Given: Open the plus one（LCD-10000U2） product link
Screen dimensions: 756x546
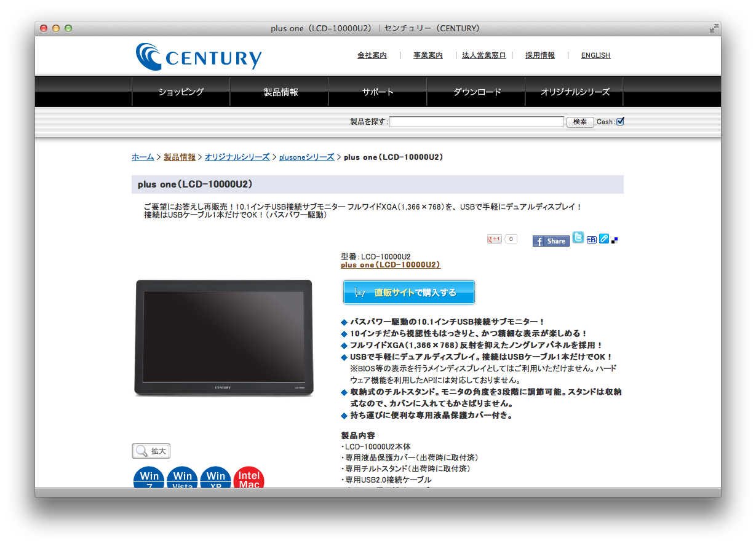Looking at the screenshot, I should (x=391, y=265).
